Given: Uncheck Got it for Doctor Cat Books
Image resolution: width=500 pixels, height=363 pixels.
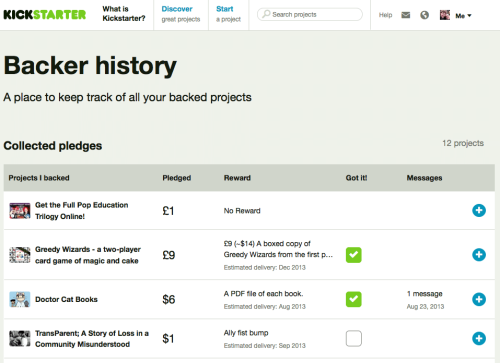Looking at the screenshot, I should coord(354,299).
